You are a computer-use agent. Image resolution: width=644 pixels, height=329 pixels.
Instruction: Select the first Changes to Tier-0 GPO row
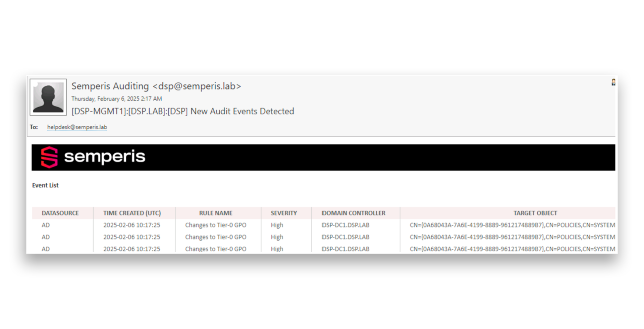tap(216, 225)
